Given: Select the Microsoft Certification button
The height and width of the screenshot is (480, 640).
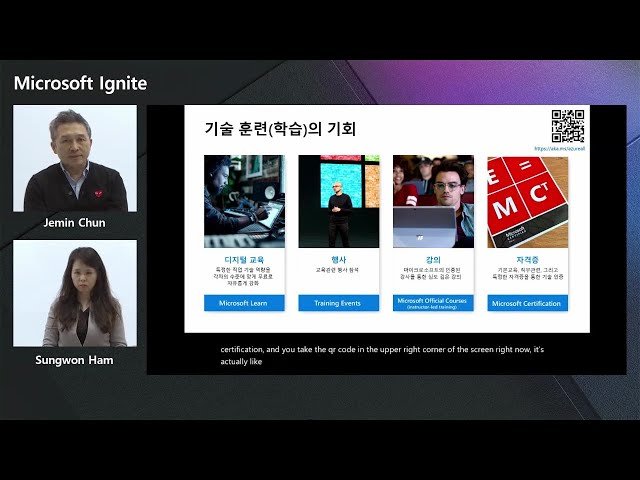Looking at the screenshot, I should 527,303.
